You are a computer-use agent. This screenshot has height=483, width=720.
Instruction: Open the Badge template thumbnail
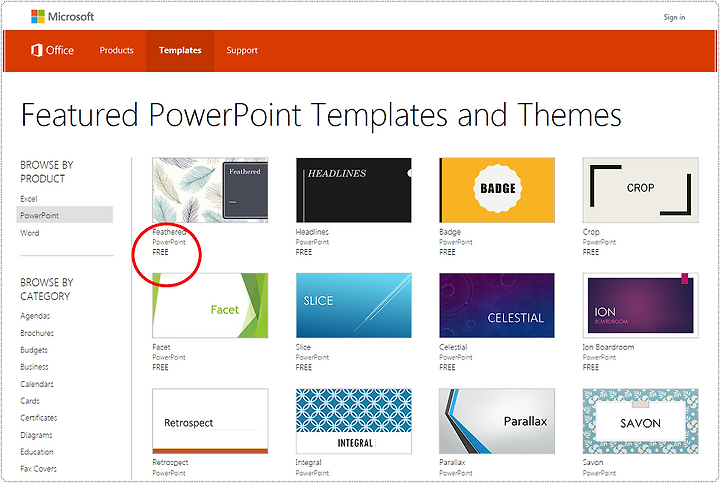497,190
